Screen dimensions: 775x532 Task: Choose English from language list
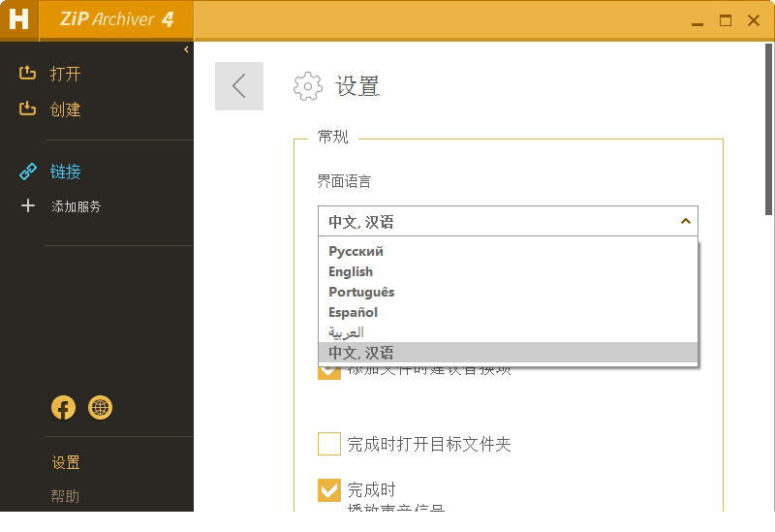(x=508, y=271)
